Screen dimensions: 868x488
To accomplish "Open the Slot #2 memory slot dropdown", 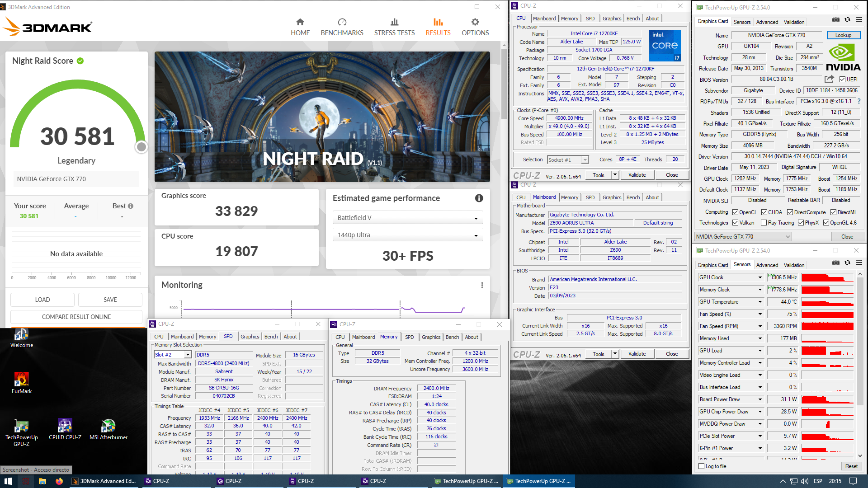I will (173, 355).
